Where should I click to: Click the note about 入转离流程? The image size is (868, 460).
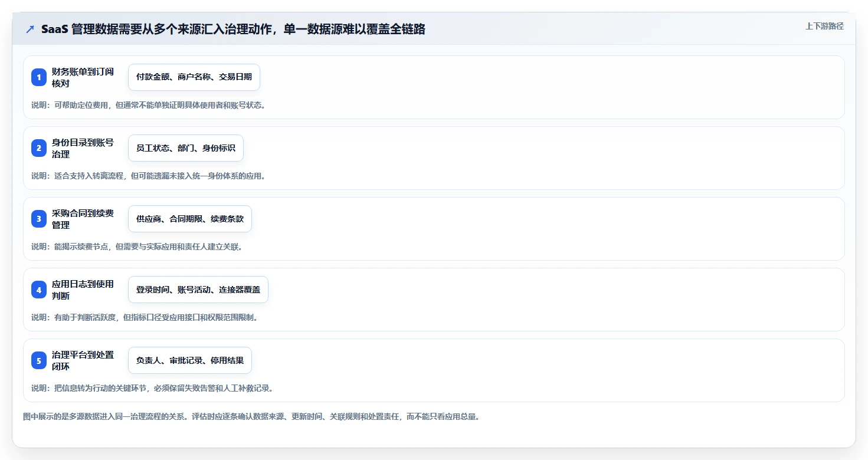[149, 176]
